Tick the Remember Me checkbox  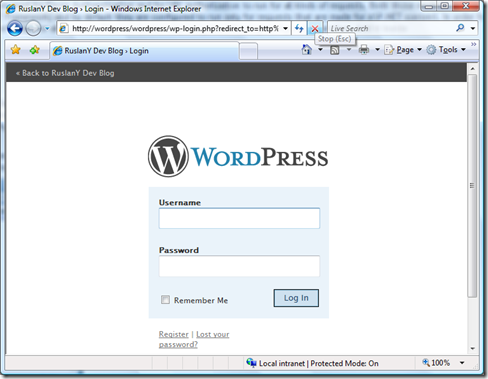[x=165, y=300]
